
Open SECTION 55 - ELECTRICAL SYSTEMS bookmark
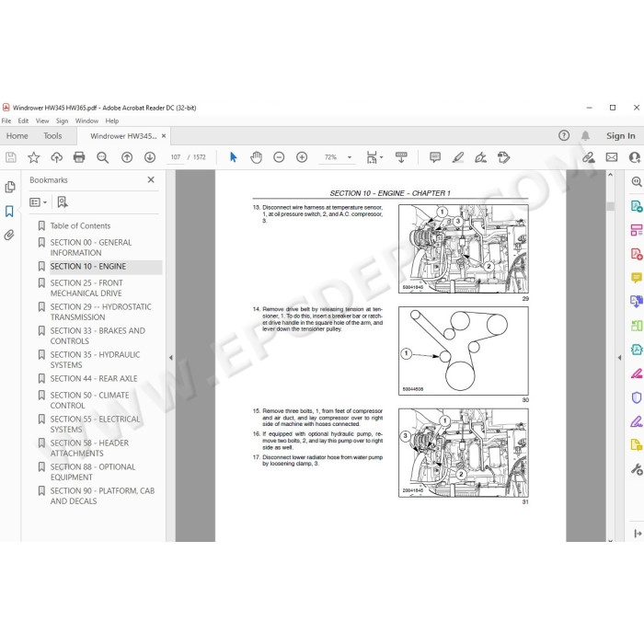pos(96,424)
